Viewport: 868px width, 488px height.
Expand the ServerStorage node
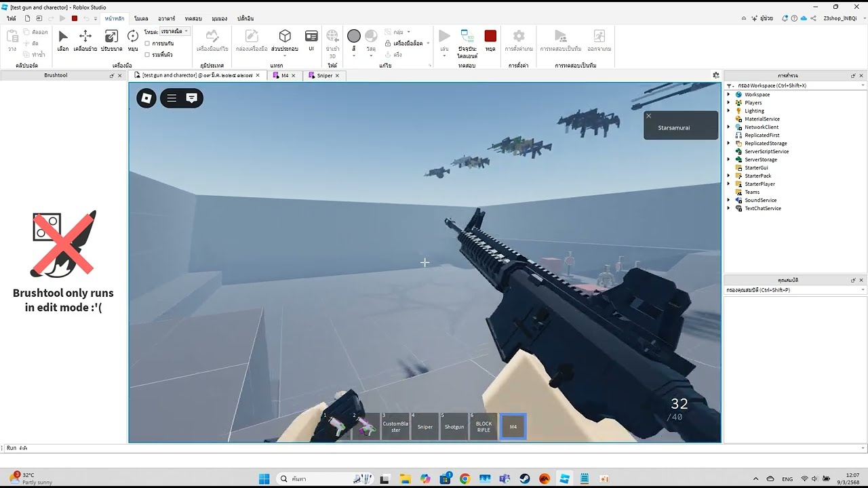pos(729,160)
